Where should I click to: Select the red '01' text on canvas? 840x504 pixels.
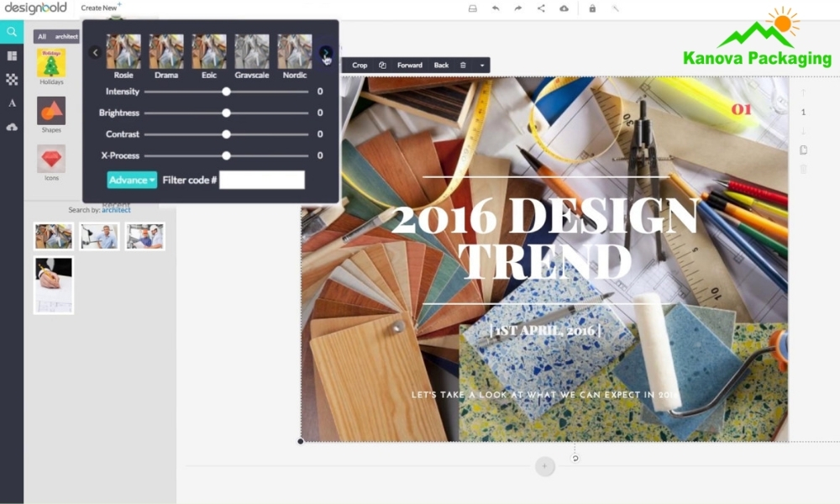click(742, 110)
